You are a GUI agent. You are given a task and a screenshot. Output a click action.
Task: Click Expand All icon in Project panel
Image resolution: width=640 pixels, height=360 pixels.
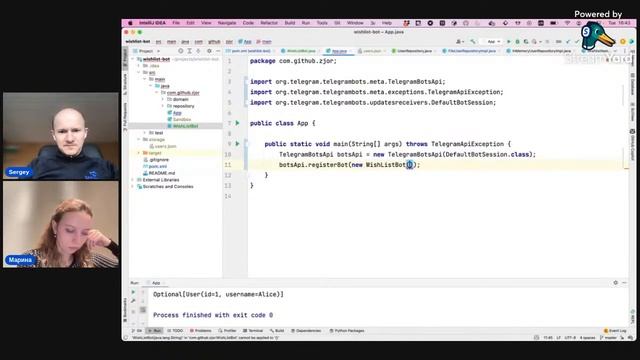coord(189,51)
